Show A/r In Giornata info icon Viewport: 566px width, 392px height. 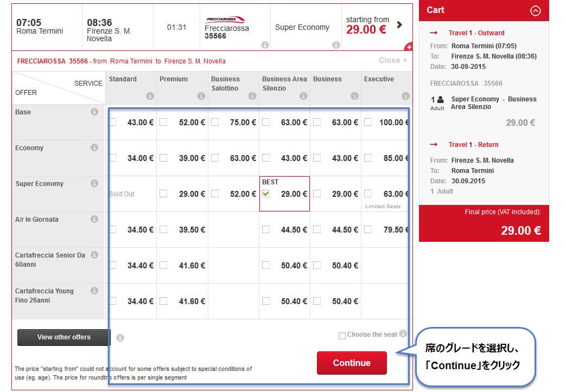(x=94, y=219)
